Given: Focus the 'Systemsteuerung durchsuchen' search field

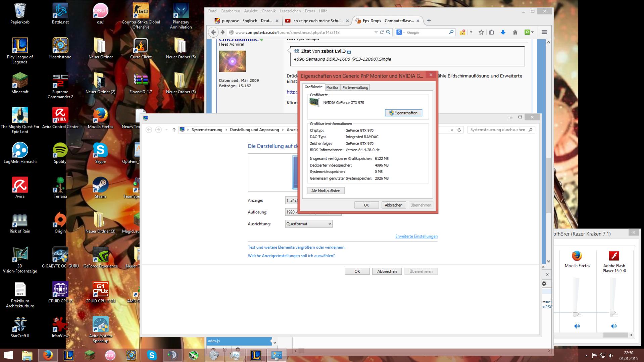Looking at the screenshot, I should pos(501,130).
